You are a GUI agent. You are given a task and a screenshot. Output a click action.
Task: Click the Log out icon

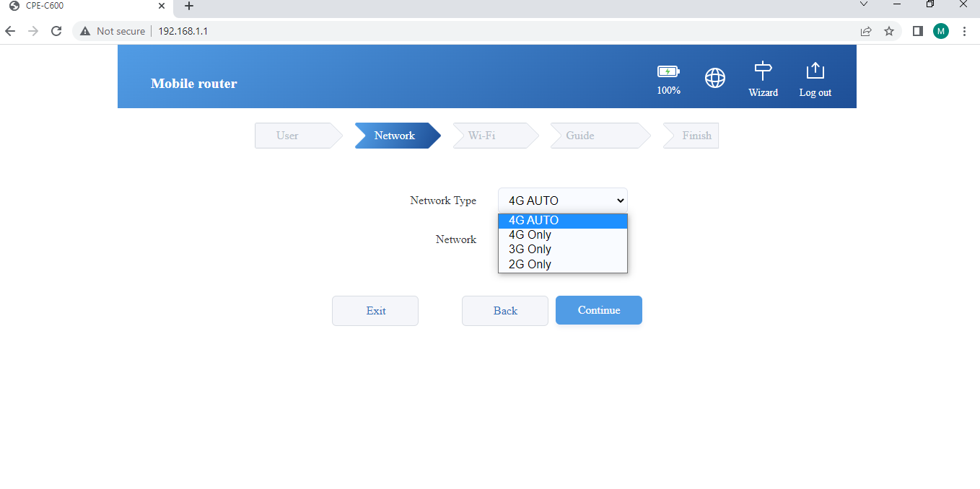[x=815, y=71]
